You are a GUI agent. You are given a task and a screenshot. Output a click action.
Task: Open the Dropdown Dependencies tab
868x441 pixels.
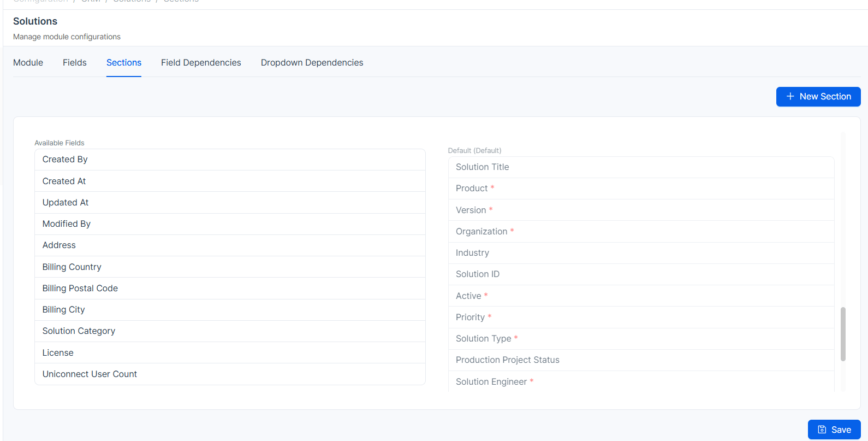point(312,63)
